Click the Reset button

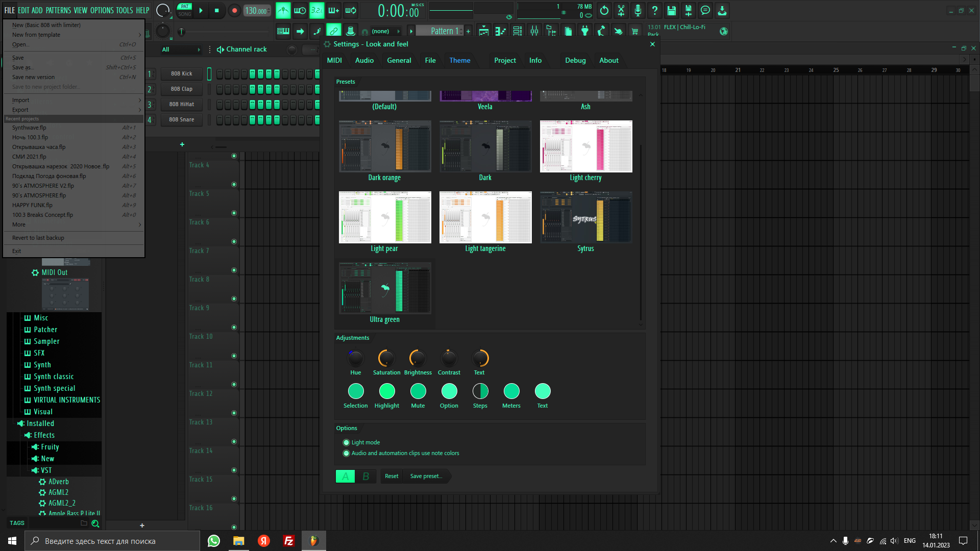pyautogui.click(x=391, y=476)
